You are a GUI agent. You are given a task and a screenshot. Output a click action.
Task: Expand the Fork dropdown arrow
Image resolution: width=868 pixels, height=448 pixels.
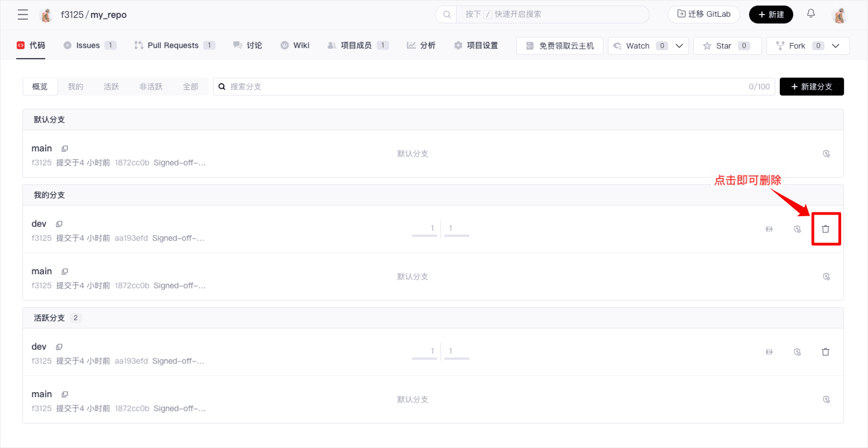point(836,46)
